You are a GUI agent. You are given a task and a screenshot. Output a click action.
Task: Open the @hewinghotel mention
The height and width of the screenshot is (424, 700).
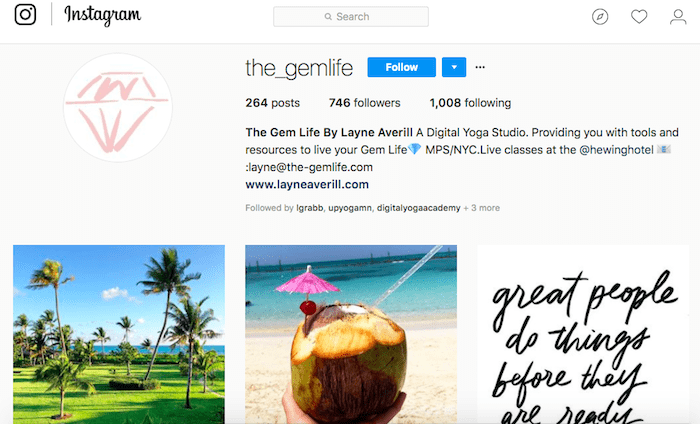click(x=616, y=150)
